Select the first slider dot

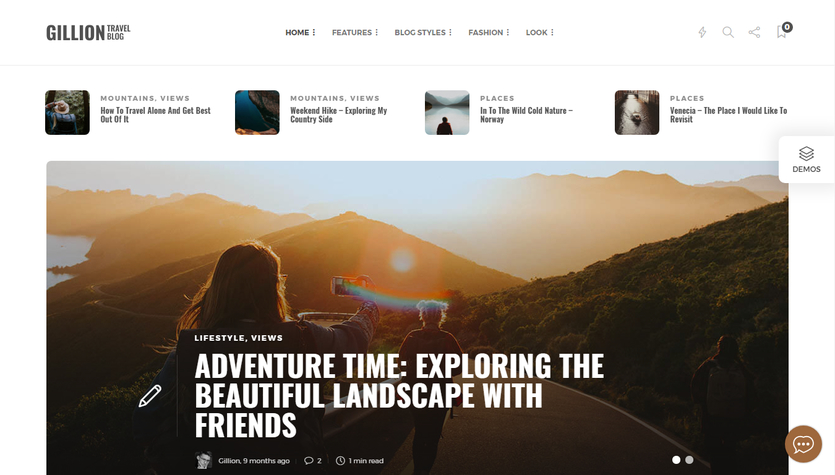676,460
